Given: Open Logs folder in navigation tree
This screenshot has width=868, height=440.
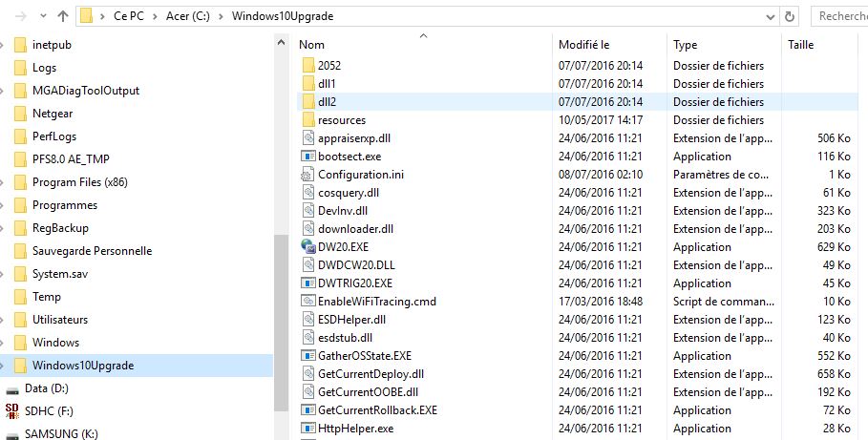Looking at the screenshot, I should pyautogui.click(x=44, y=68).
